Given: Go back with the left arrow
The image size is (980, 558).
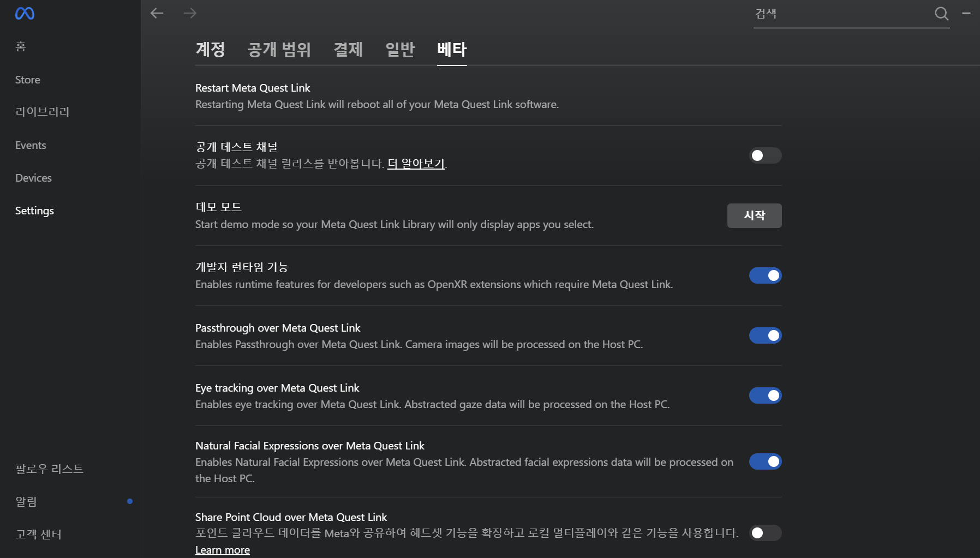Looking at the screenshot, I should pyautogui.click(x=157, y=13).
